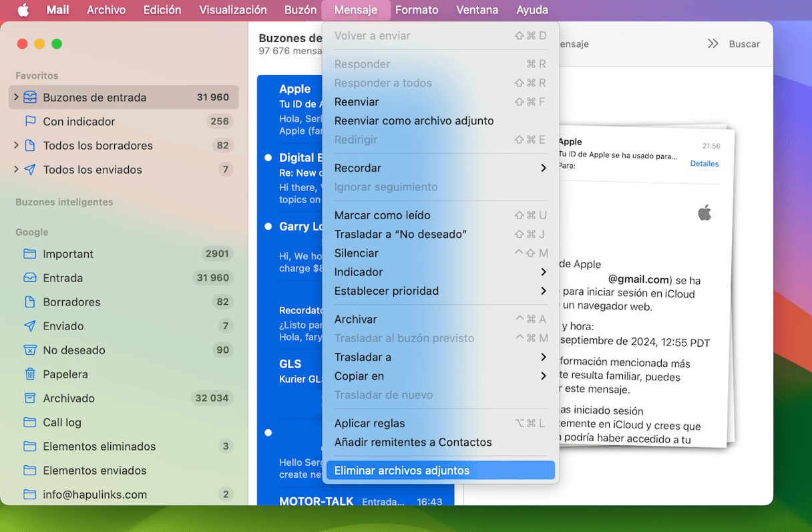Click the @gmail.com address in the message
Viewport: 812px width, 532px height.
[x=638, y=279]
